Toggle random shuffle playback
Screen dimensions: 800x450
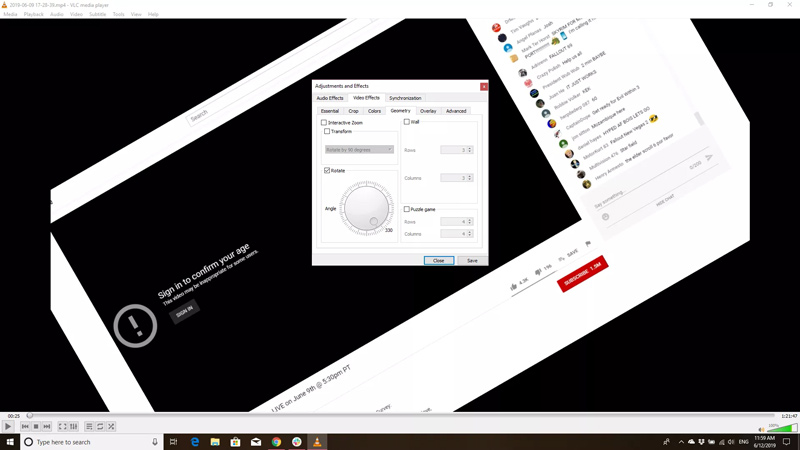[111, 427]
